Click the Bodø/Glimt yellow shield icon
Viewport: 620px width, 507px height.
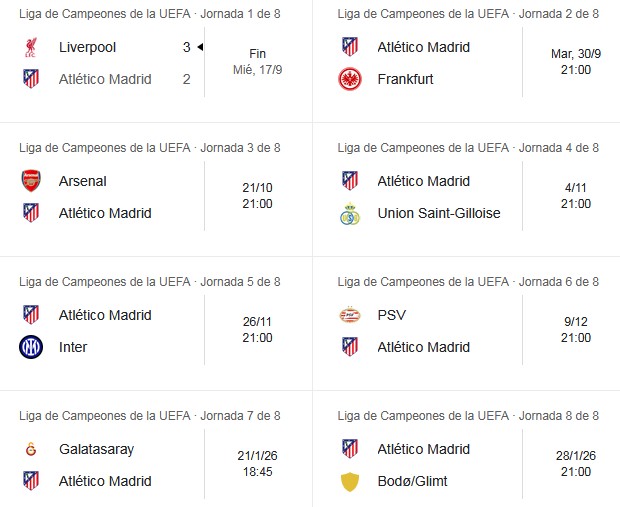click(x=350, y=481)
